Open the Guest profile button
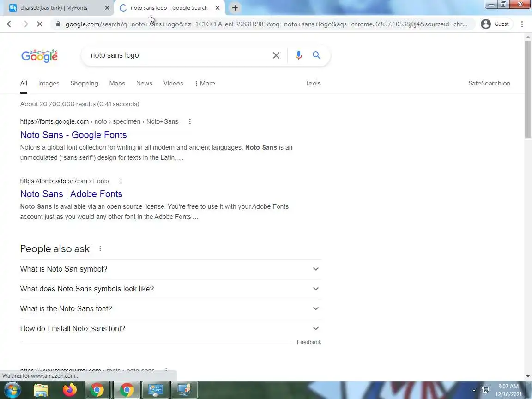The width and height of the screenshot is (532, 399). pos(496,24)
